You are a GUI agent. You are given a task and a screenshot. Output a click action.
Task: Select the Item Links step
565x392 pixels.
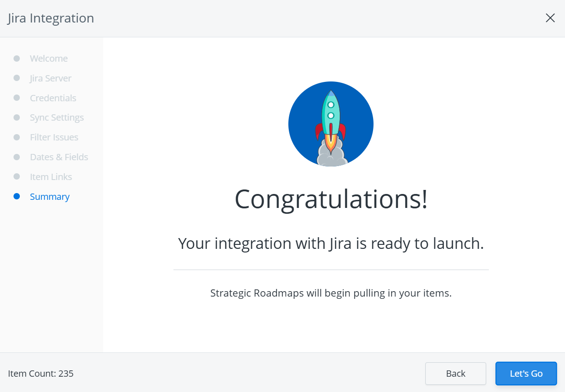point(51,176)
